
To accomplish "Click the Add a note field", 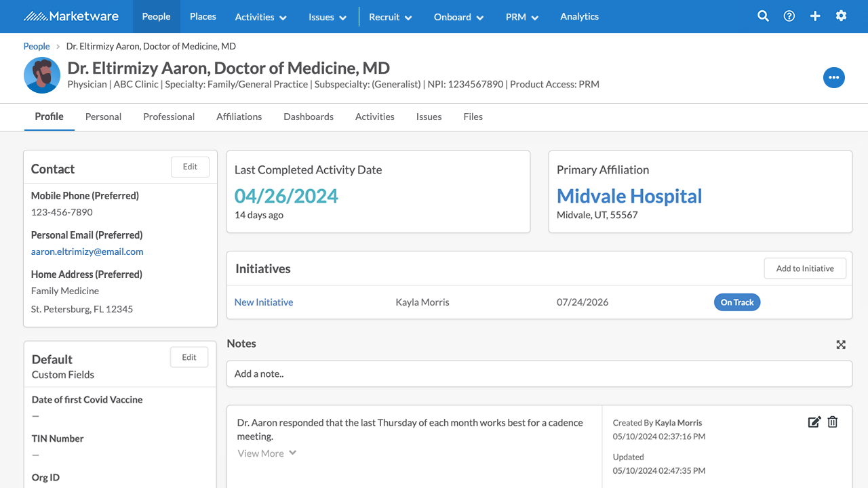I will 538,373.
